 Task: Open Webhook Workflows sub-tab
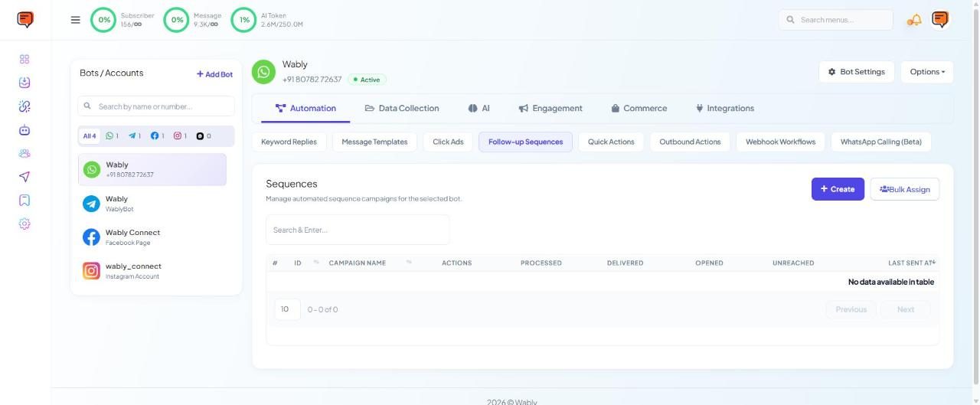(x=780, y=142)
